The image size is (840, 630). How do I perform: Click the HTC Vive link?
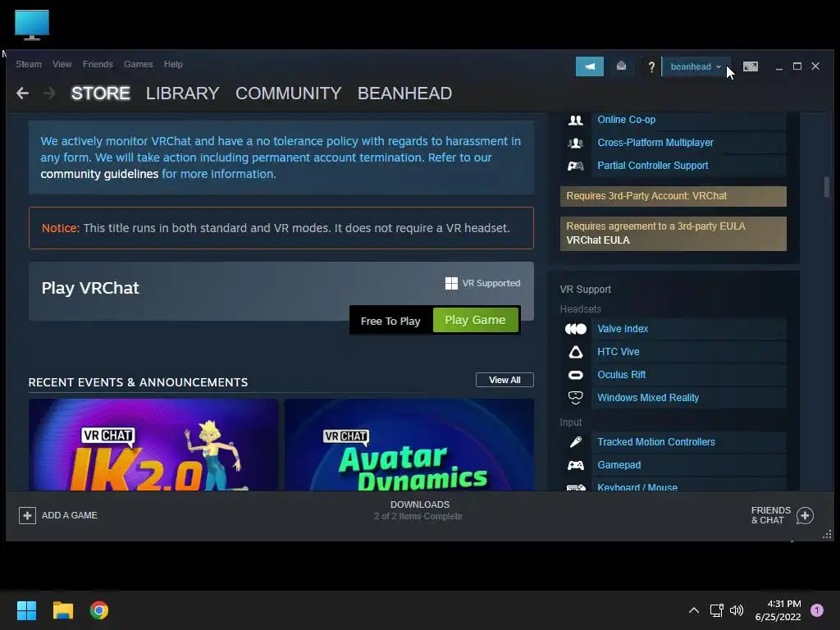(619, 352)
